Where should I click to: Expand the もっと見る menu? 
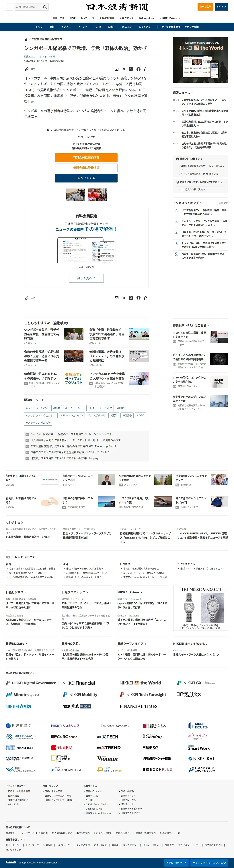tap(145, 27)
